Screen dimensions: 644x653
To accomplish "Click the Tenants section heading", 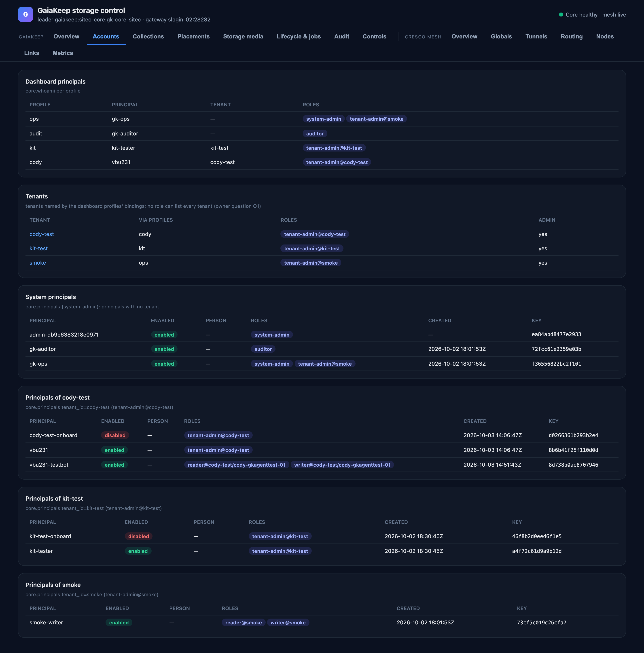I will [36, 196].
